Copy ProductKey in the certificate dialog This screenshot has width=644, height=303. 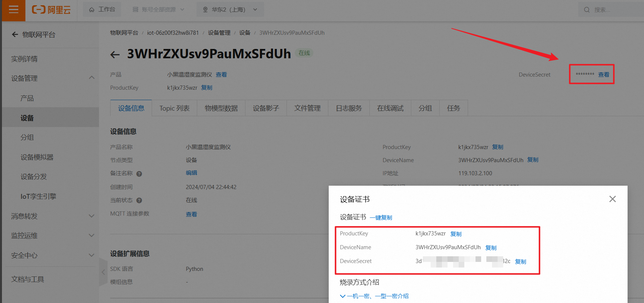click(456, 234)
